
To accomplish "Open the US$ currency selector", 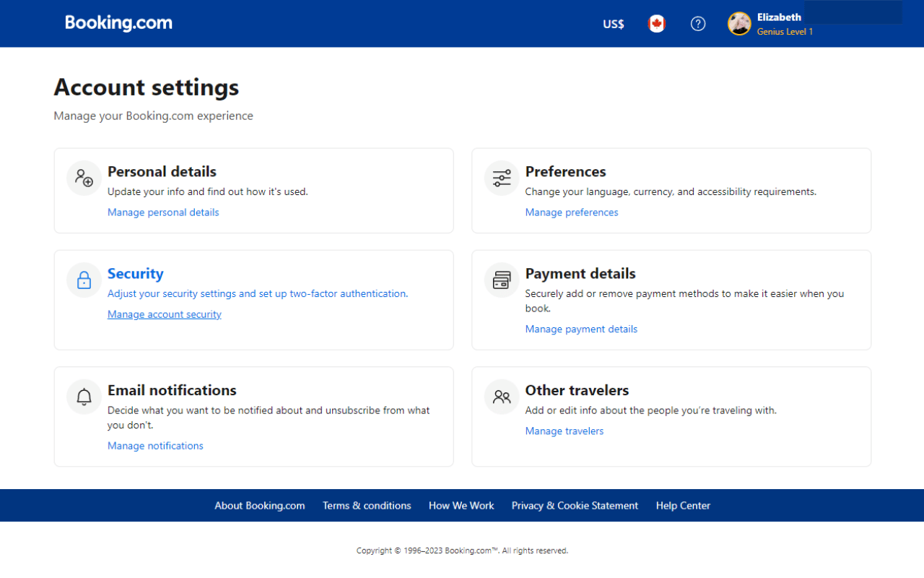I will (x=613, y=23).
